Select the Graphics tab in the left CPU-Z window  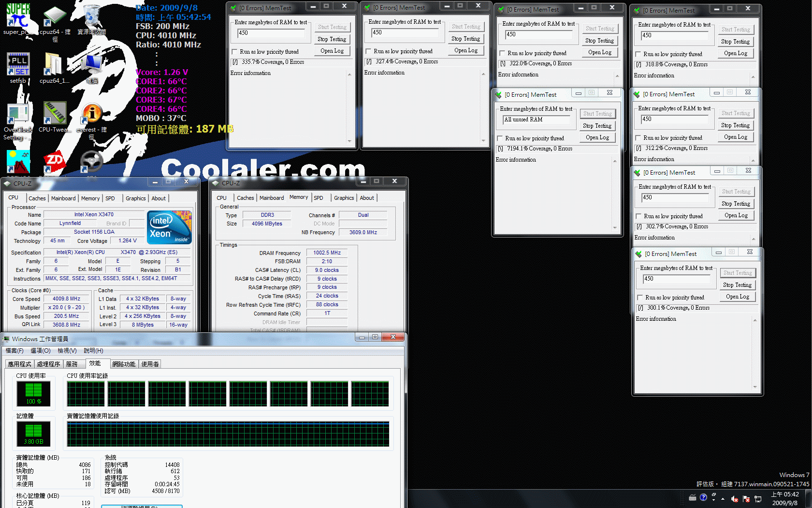coord(136,198)
